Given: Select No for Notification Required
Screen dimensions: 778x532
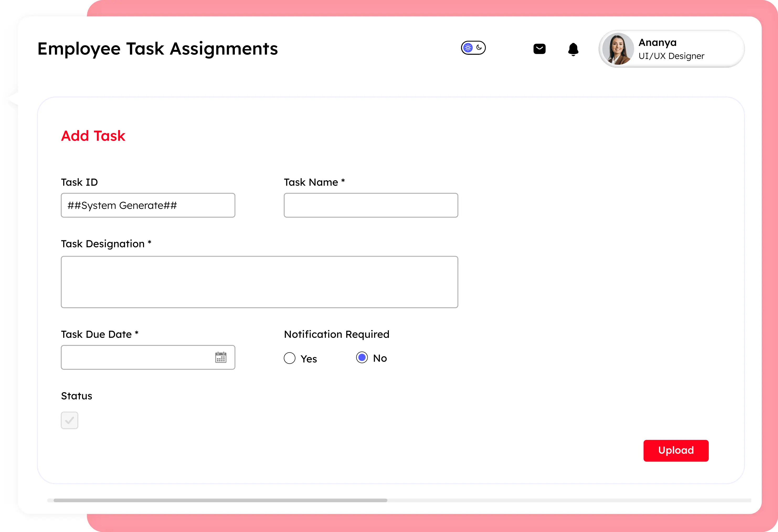Looking at the screenshot, I should click(x=362, y=357).
